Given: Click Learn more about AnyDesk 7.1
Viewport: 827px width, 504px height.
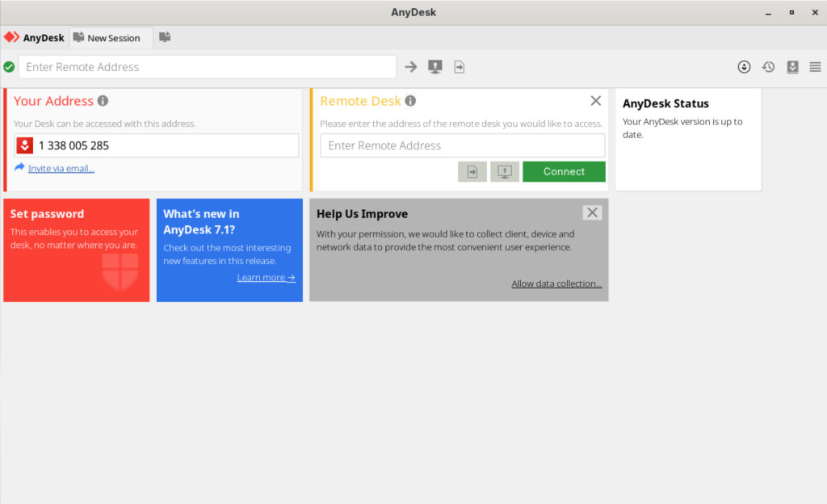Looking at the screenshot, I should [266, 277].
